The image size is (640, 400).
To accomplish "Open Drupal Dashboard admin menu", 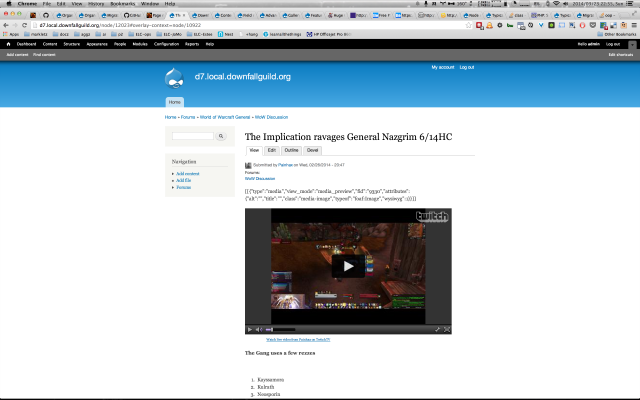I will point(26,44).
